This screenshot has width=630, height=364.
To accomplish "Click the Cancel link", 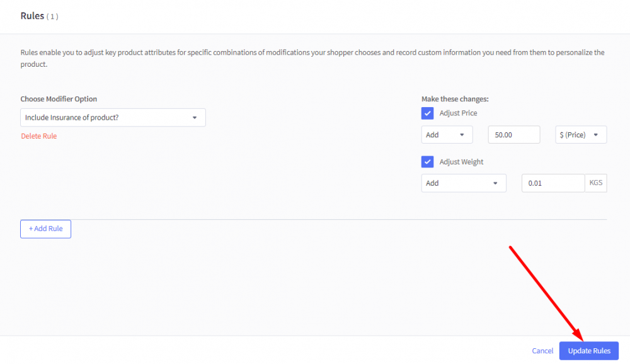I will click(x=542, y=351).
